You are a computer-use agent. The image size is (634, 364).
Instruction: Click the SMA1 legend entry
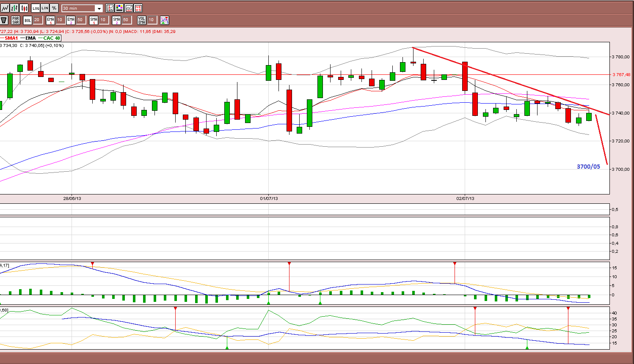click(9, 38)
